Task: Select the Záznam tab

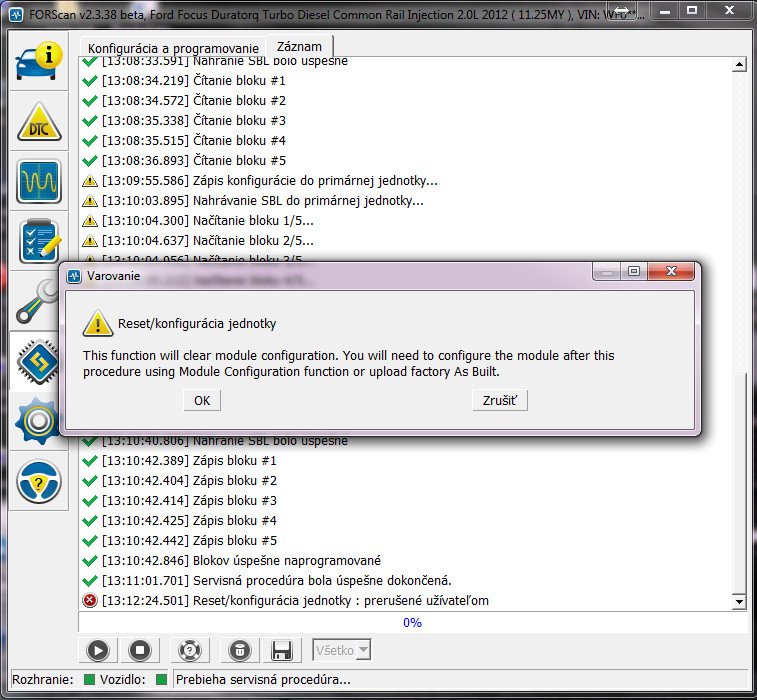Action: [301, 47]
